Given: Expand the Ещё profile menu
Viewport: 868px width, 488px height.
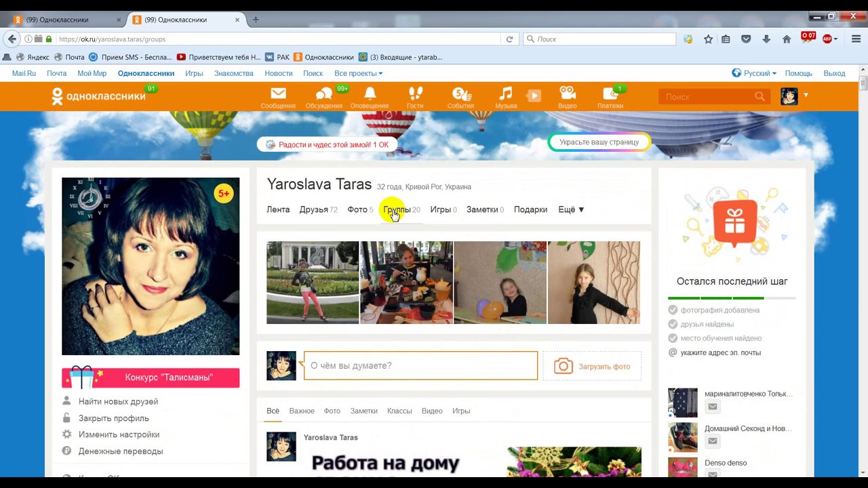Looking at the screenshot, I should click(x=571, y=209).
